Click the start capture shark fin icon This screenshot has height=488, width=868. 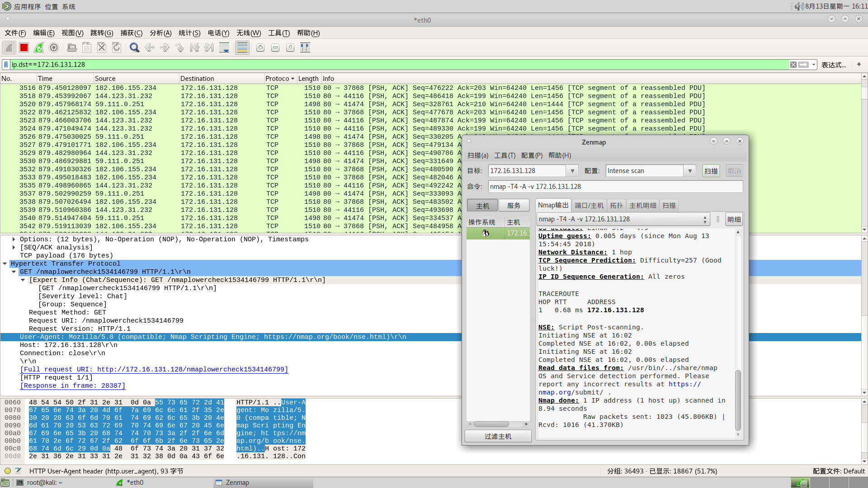click(9, 47)
